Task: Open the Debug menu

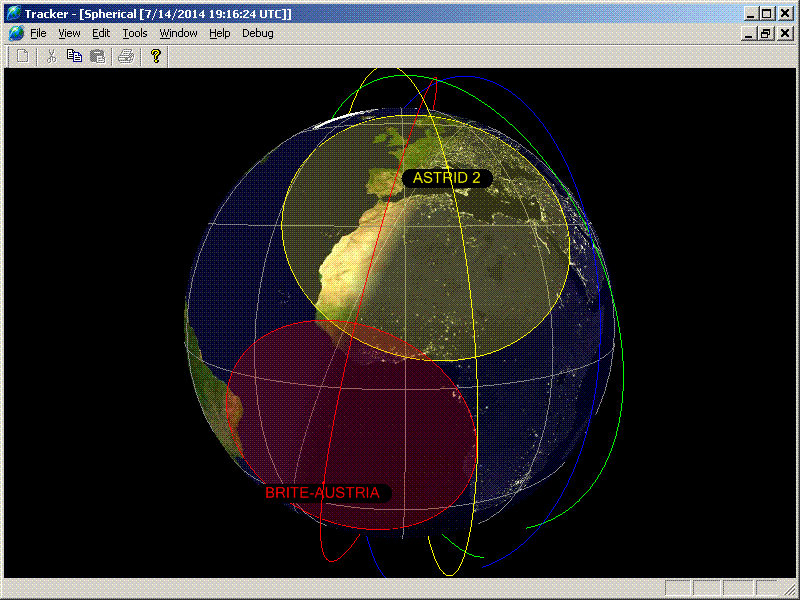Action: pos(258,34)
